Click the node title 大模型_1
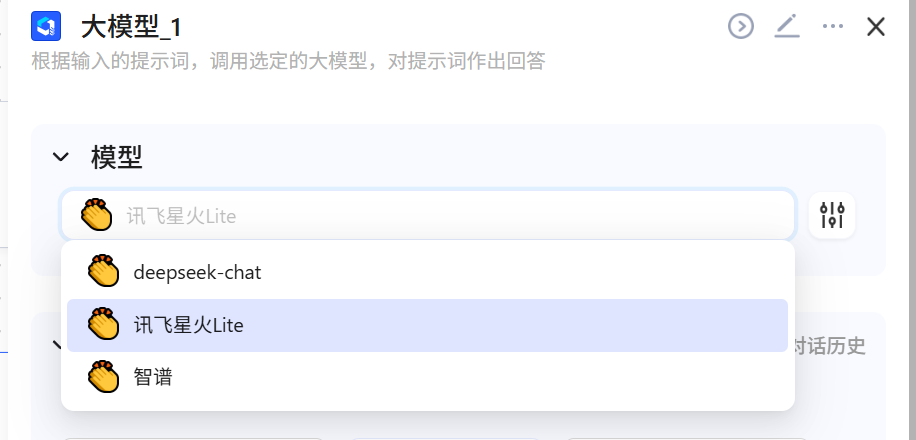 pyautogui.click(x=131, y=26)
